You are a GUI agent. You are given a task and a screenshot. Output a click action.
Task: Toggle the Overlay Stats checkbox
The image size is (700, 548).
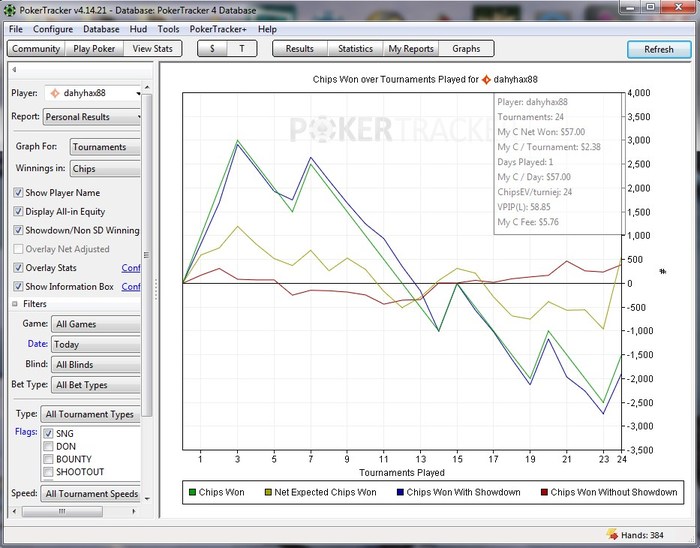tap(18, 267)
